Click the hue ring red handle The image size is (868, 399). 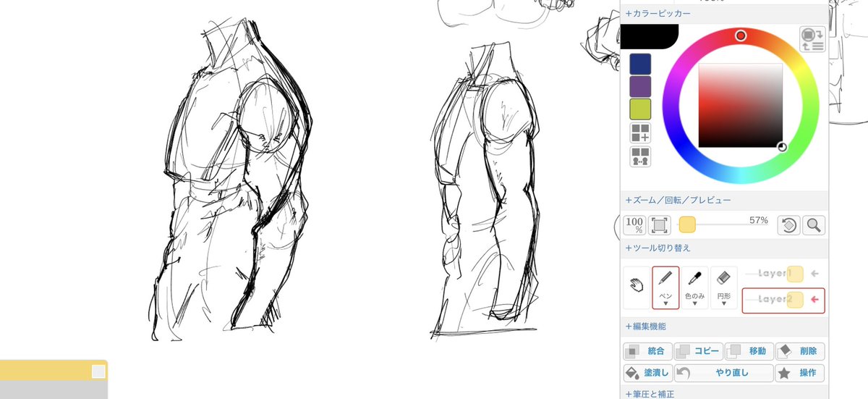point(741,35)
